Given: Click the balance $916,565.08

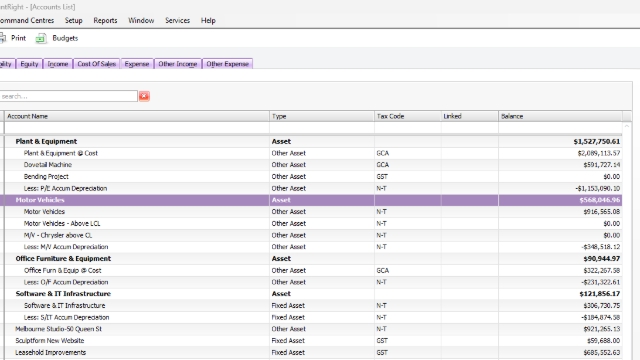Looking at the screenshot, I should 602,211.
